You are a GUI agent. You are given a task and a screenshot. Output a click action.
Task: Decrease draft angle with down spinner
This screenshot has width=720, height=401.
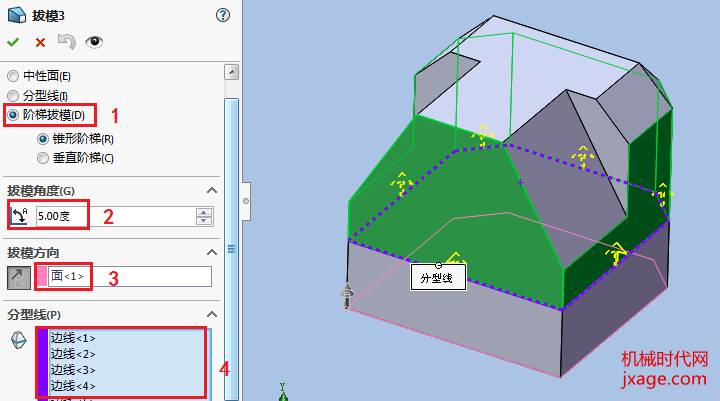pos(204,220)
